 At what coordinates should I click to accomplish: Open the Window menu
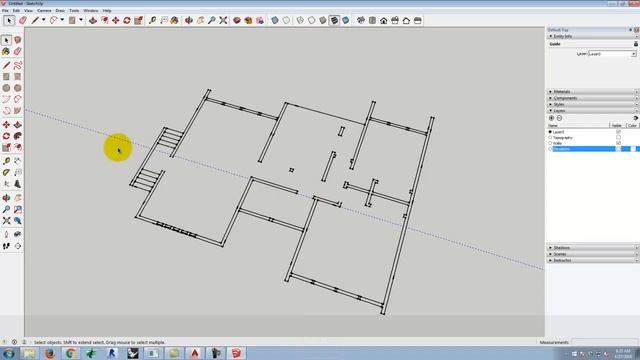click(91, 11)
